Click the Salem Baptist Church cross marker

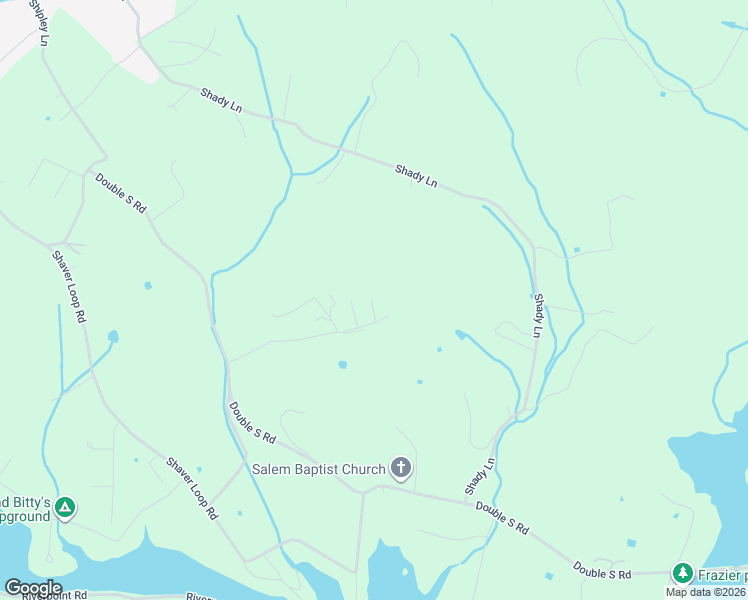tap(401, 468)
